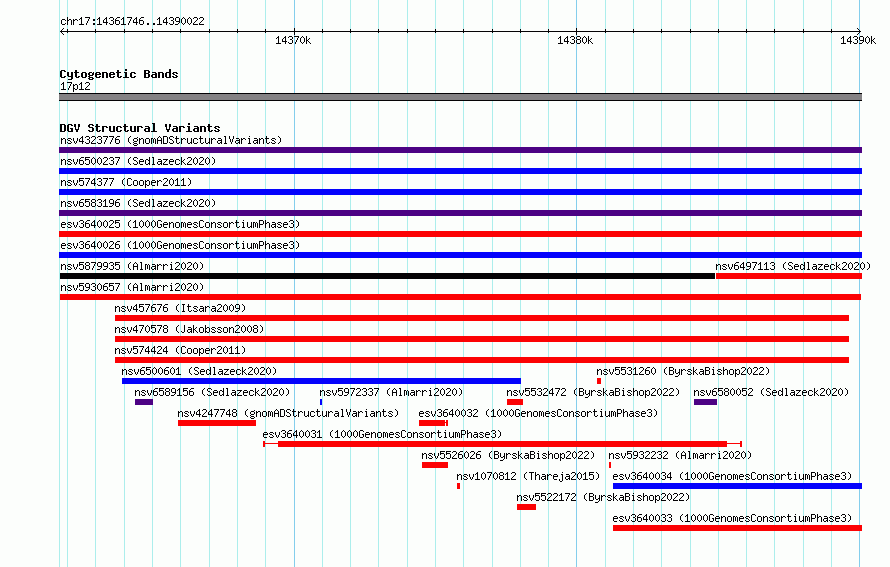
Task: Click the black nsv5879935 variant bar
Action: 387,276
